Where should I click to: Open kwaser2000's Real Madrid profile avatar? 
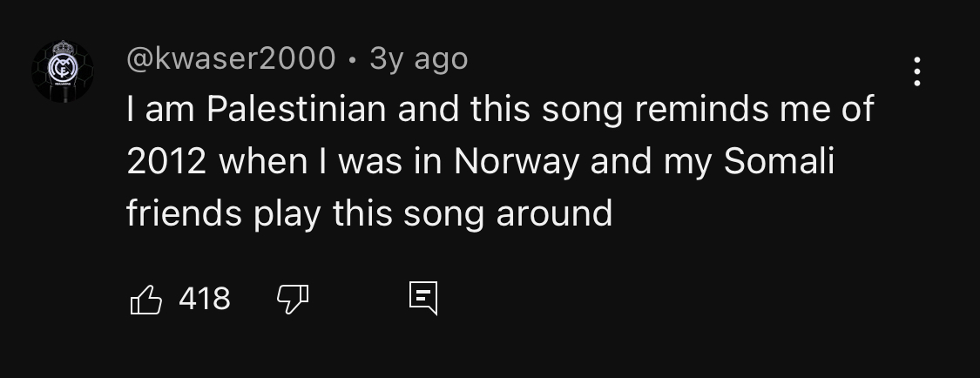(x=63, y=71)
